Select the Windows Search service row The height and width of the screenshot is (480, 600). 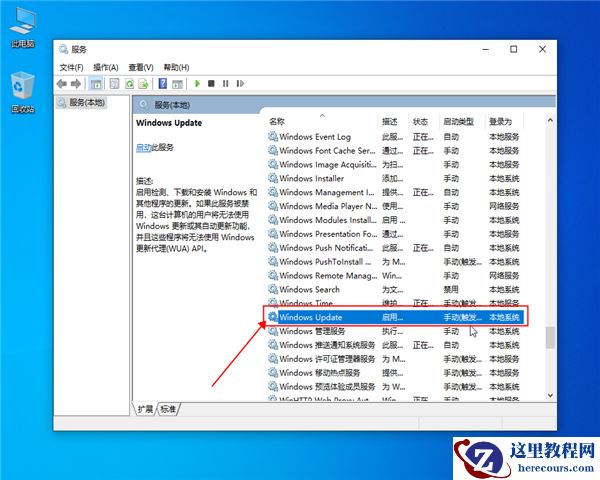pyautogui.click(x=394, y=289)
